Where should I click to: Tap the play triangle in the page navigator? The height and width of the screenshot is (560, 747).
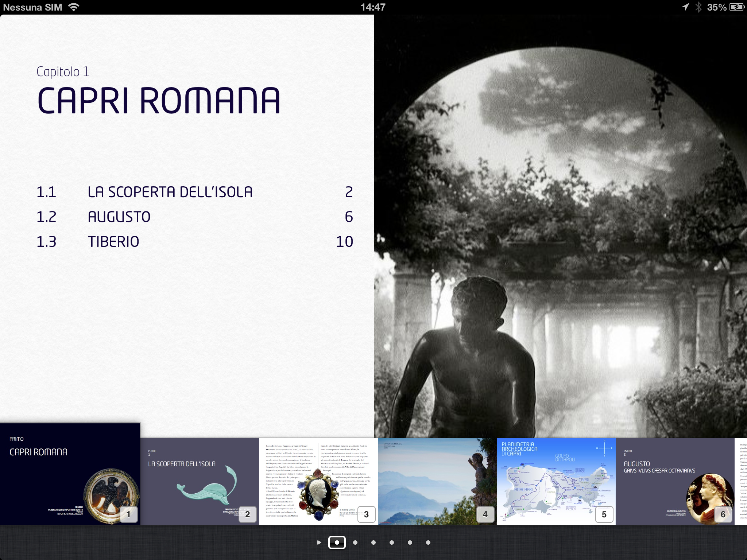click(319, 542)
